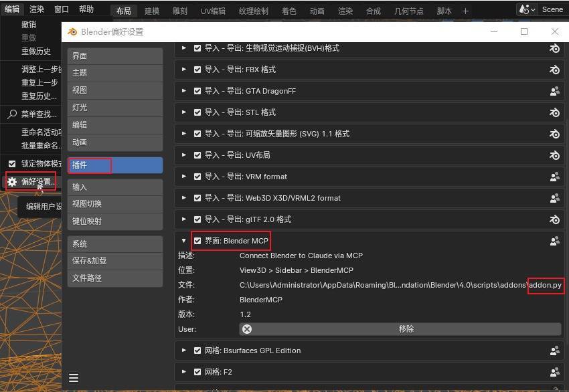Image resolution: width=569 pixels, height=392 pixels.
Task: Expand the glTF 2.0 格式 addon entry
Action: pyautogui.click(x=183, y=219)
